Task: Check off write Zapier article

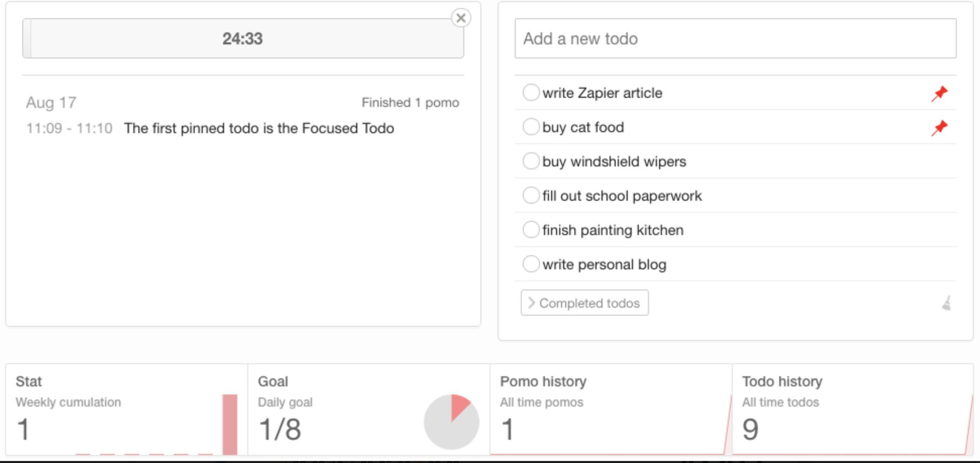Action: coord(531,92)
